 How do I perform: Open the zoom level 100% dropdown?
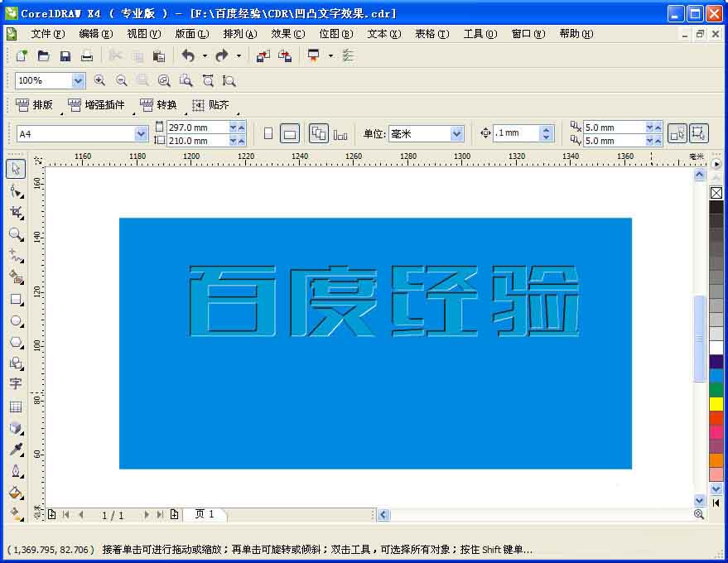click(78, 81)
